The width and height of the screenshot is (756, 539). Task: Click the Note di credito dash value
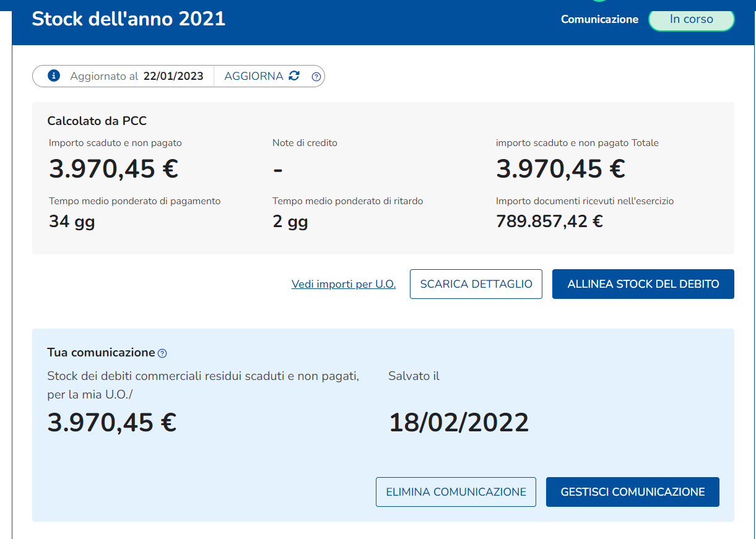[277, 170]
